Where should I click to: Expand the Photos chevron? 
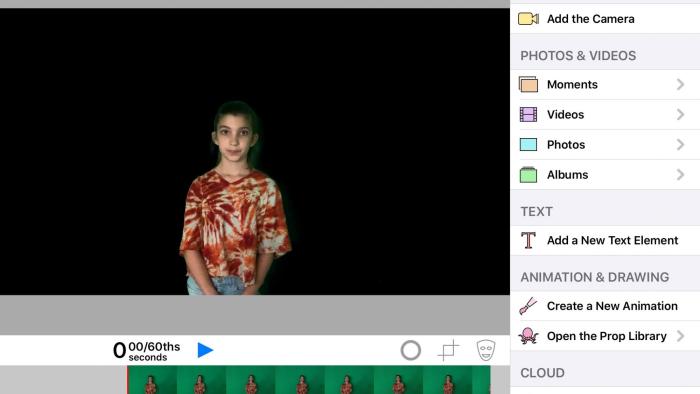tap(680, 145)
